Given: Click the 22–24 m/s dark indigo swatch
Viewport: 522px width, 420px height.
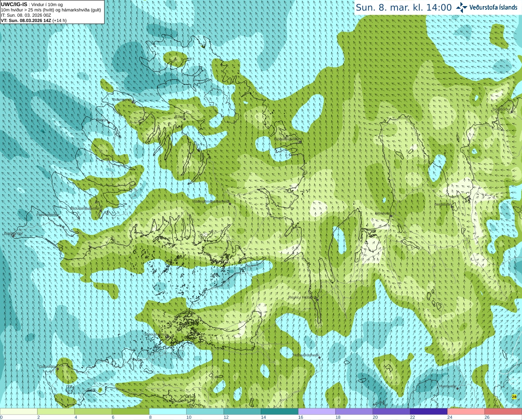Looking at the screenshot, I should pos(429,411).
